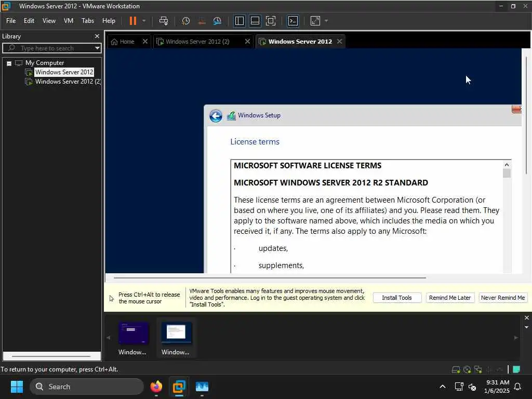The image size is (532, 399).
Task: Click the network adapter status icon
Action: [x=478, y=369]
